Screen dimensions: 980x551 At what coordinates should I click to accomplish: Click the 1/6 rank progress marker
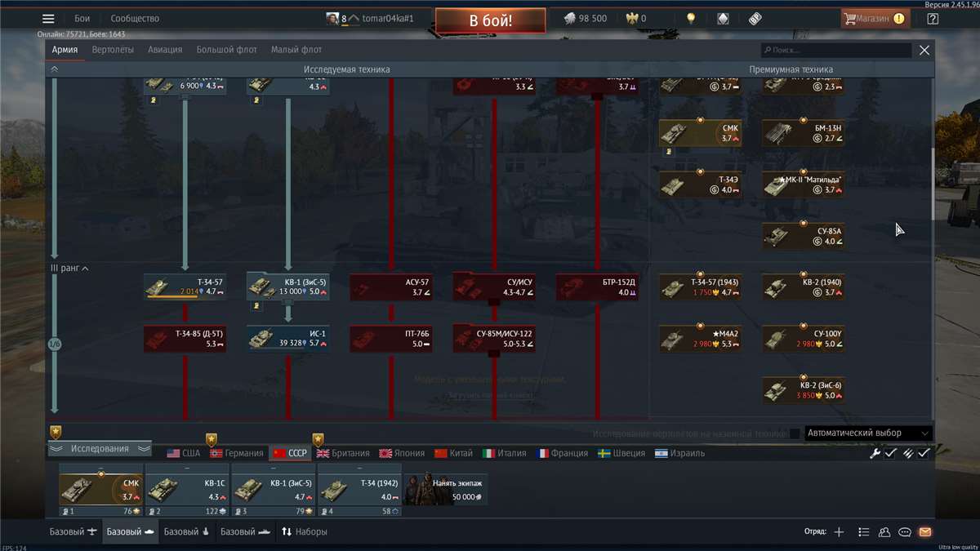[55, 345]
